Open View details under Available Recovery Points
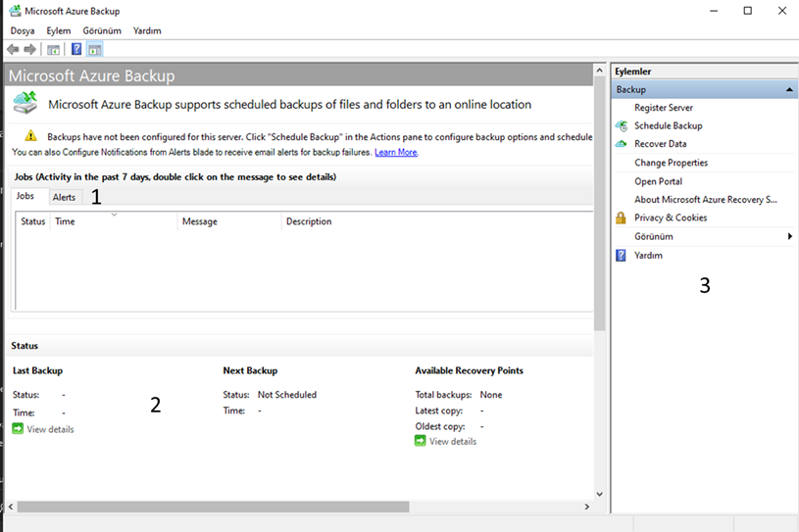 453,442
